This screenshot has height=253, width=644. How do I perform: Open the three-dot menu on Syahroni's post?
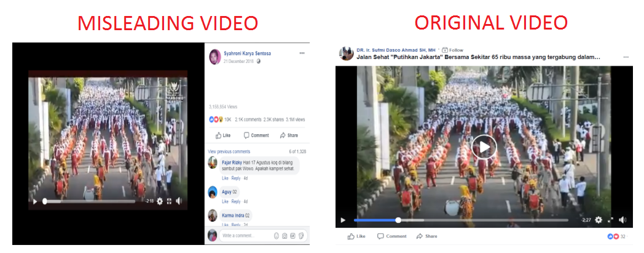tap(302, 53)
